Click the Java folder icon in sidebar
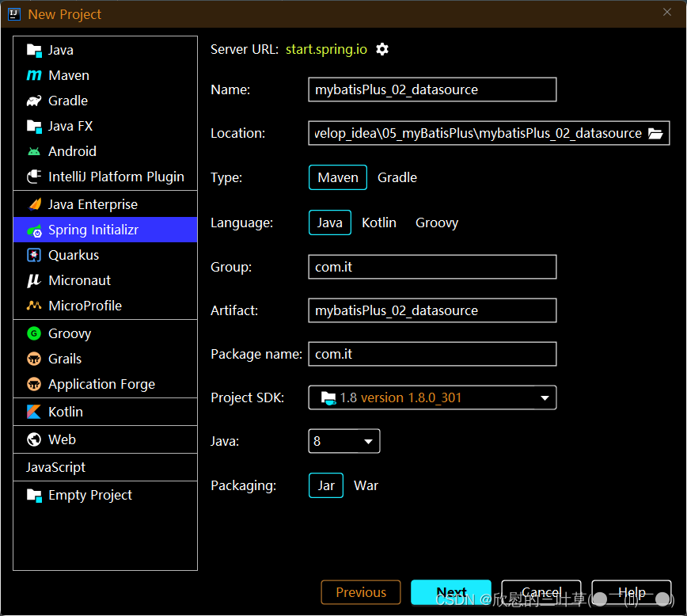 (34, 51)
